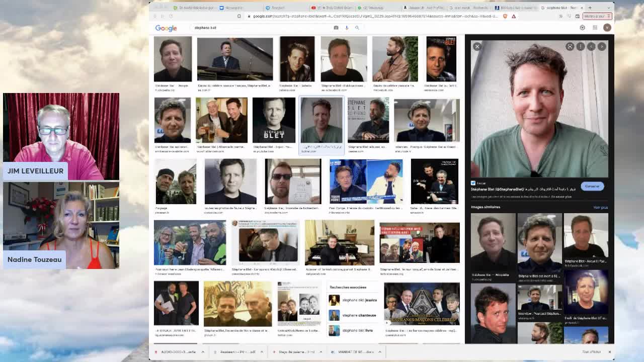Click the Jim Leveilleur webcam video

pos(61,136)
